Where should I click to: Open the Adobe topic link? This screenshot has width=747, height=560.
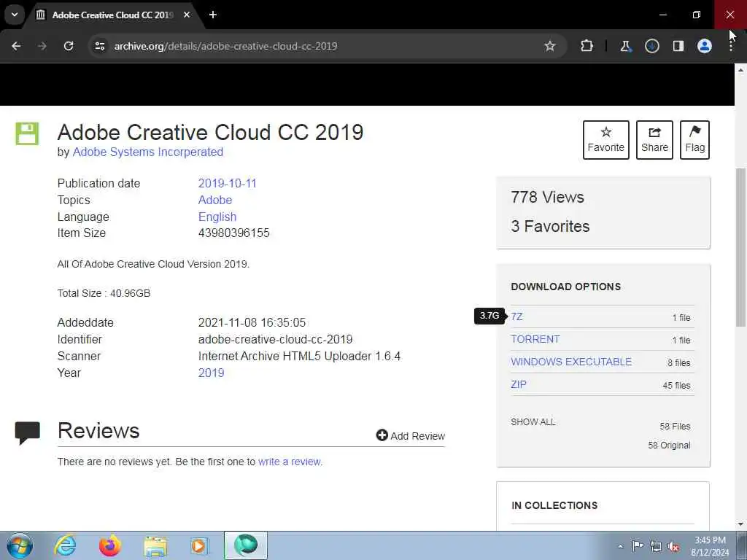[x=215, y=200]
